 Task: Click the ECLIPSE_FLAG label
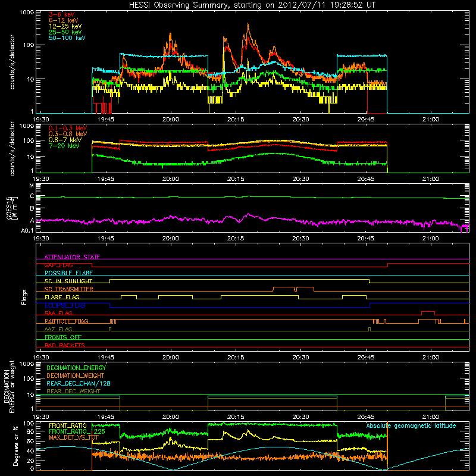tap(65, 305)
